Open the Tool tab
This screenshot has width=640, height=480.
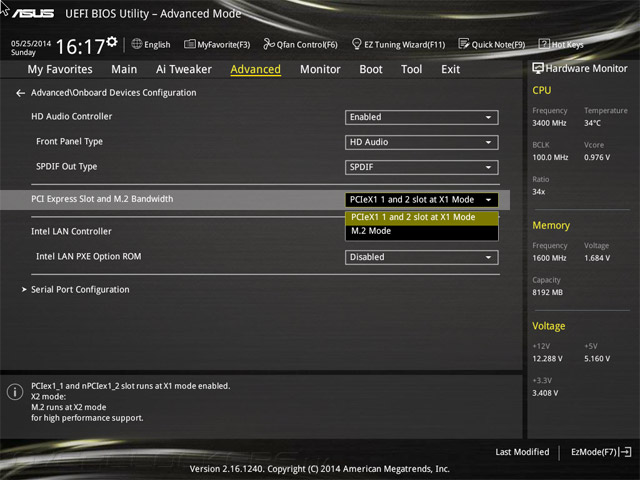[411, 69]
